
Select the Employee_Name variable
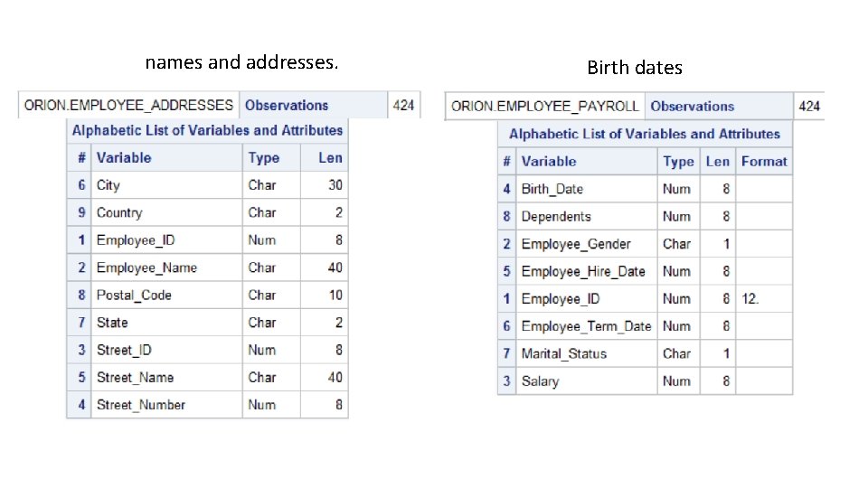(x=146, y=267)
